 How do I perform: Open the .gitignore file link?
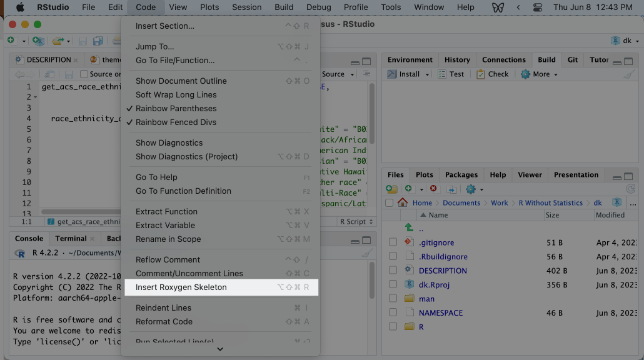(436, 242)
